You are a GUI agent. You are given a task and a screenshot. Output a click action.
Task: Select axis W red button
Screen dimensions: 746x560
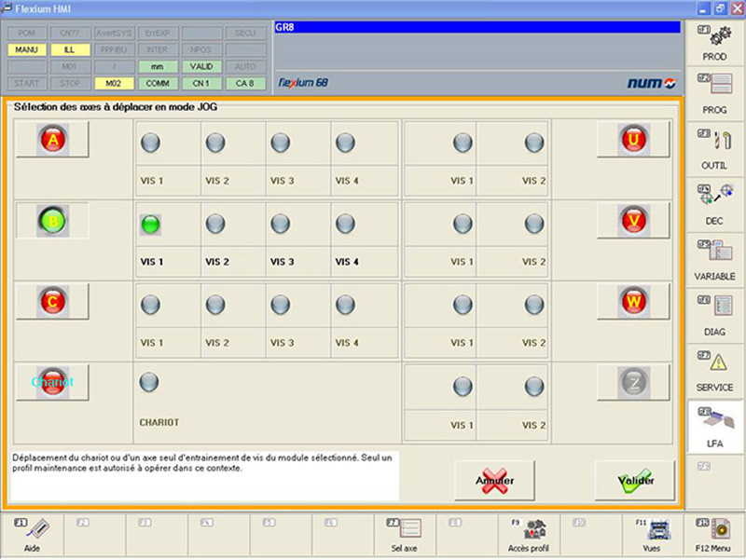click(x=633, y=301)
